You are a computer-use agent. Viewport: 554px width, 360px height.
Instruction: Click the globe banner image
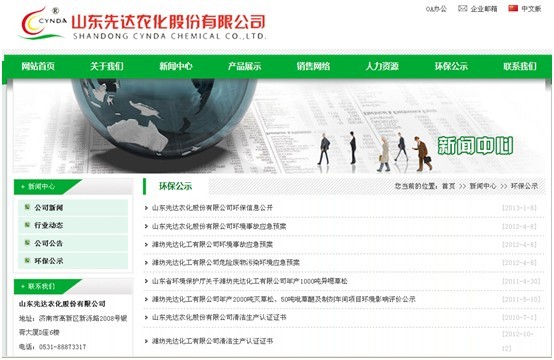(x=279, y=126)
